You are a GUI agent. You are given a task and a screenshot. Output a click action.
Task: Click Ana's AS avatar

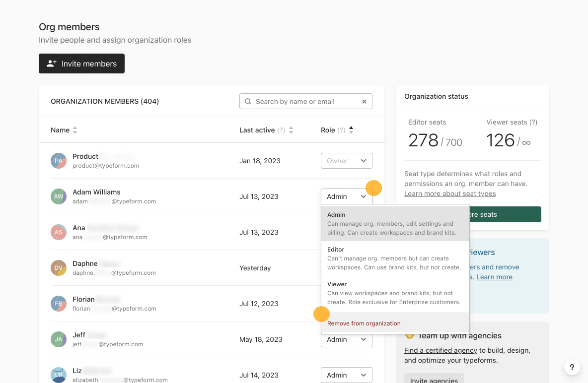click(59, 232)
